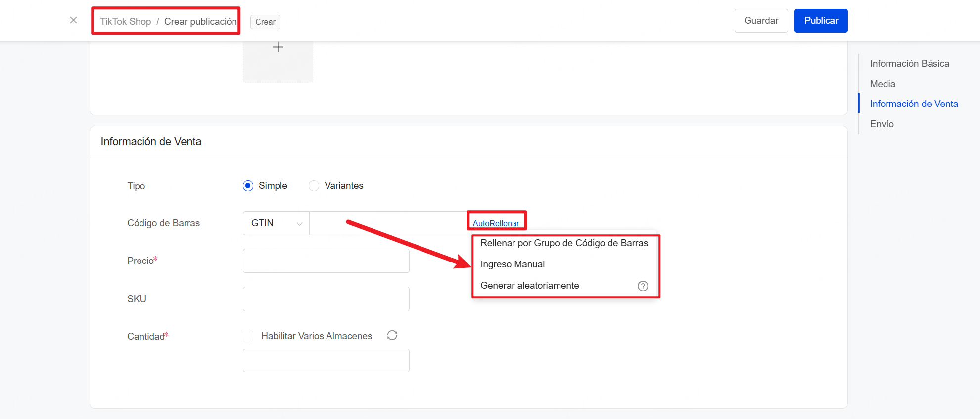Image resolution: width=980 pixels, height=419 pixels.
Task: Click the Crear tag badge
Action: [265, 22]
